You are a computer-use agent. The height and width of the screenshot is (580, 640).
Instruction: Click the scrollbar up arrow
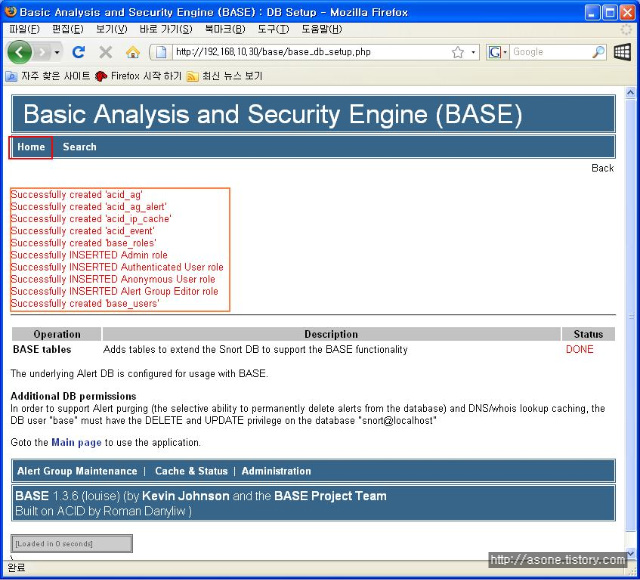630,93
